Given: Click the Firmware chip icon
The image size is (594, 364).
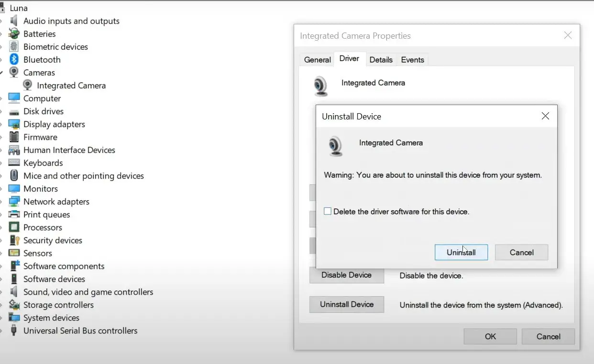Looking at the screenshot, I should (x=14, y=137).
